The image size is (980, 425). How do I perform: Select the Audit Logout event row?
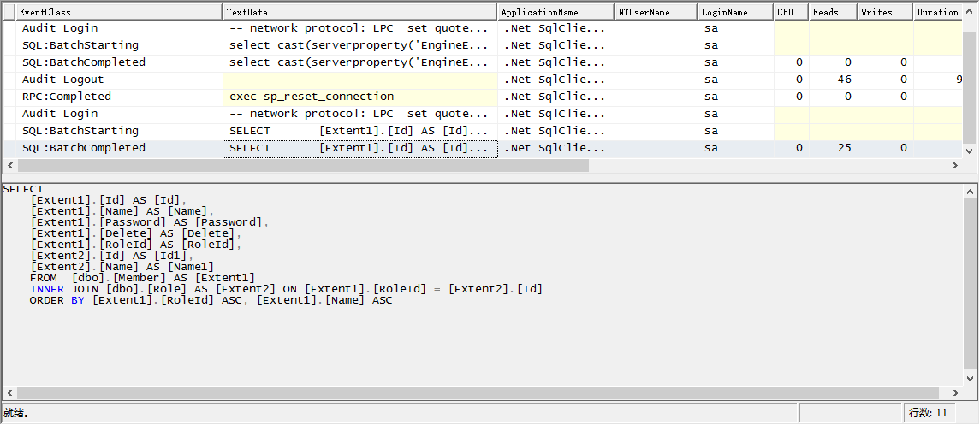tap(483, 80)
